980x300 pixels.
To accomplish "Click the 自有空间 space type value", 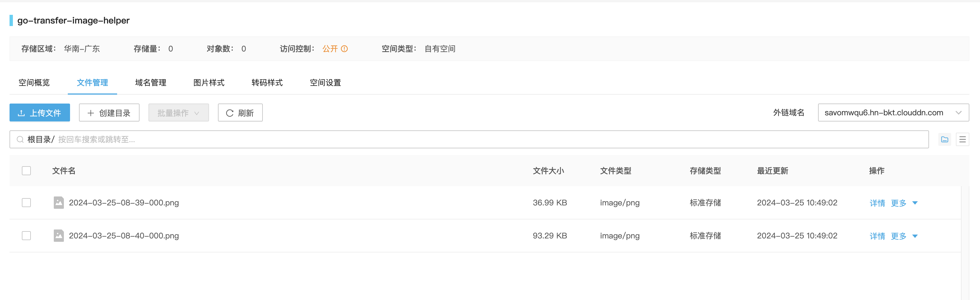I will (440, 49).
